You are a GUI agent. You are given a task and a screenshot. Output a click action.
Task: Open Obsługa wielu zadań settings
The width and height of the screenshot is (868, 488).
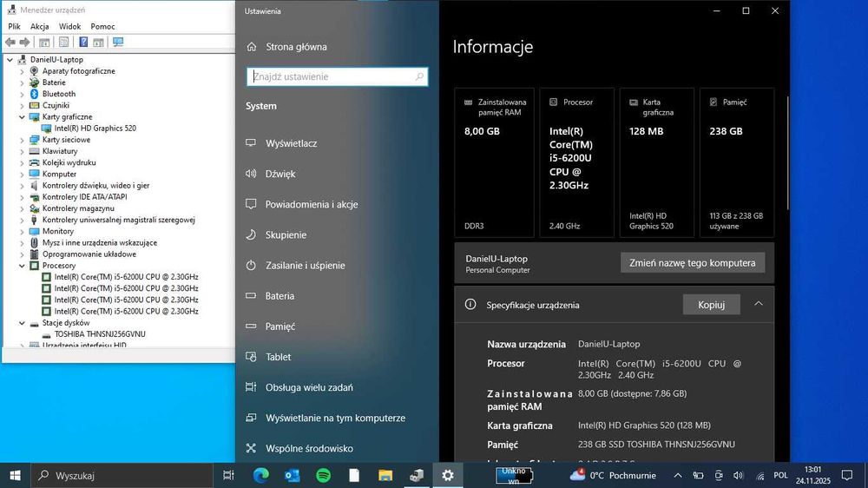[309, 387]
